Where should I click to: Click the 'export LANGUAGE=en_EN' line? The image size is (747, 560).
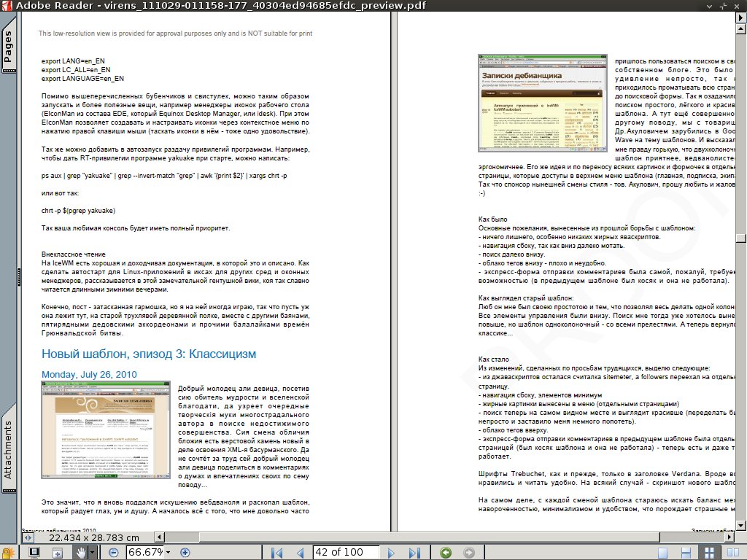coord(82,79)
